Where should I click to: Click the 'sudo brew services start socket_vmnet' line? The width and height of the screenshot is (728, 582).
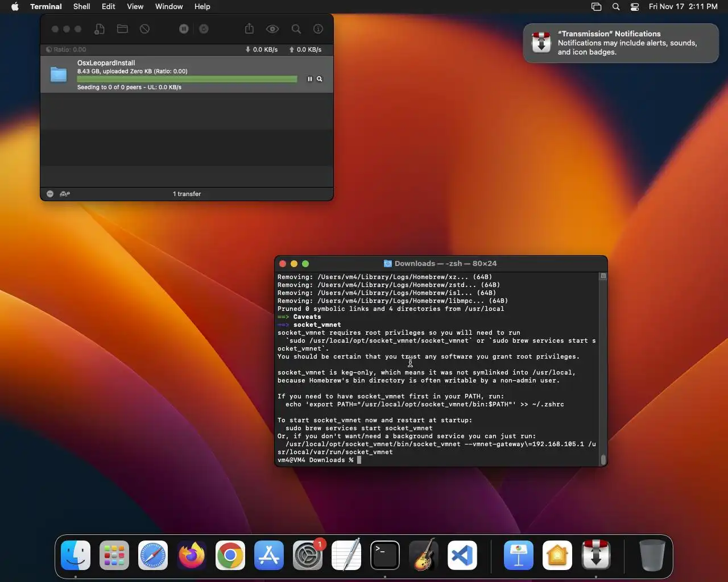coord(359,429)
